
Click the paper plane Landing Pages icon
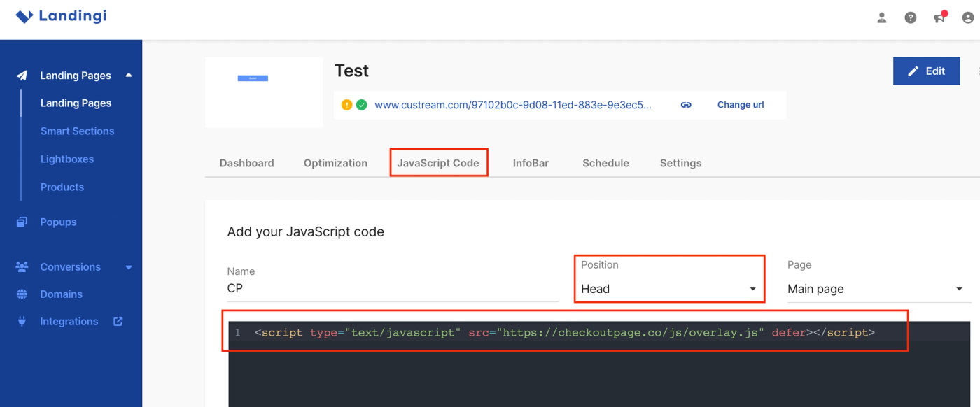(x=22, y=76)
